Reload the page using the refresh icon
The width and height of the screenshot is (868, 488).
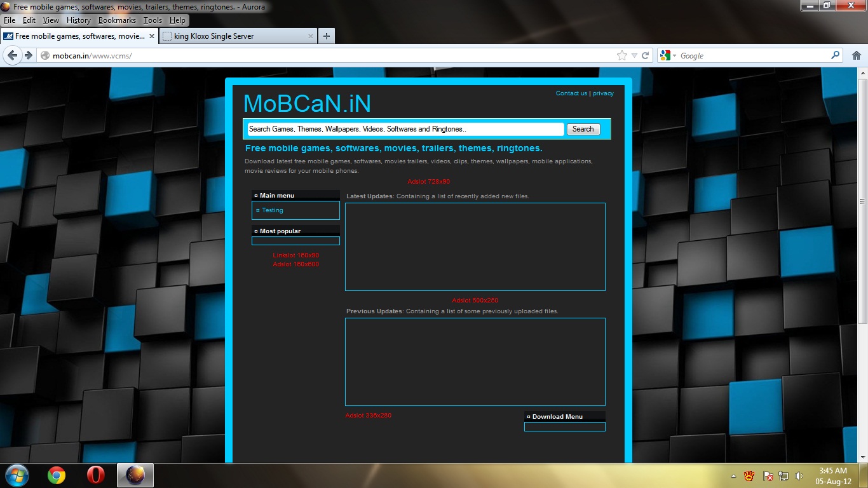pyautogui.click(x=646, y=56)
